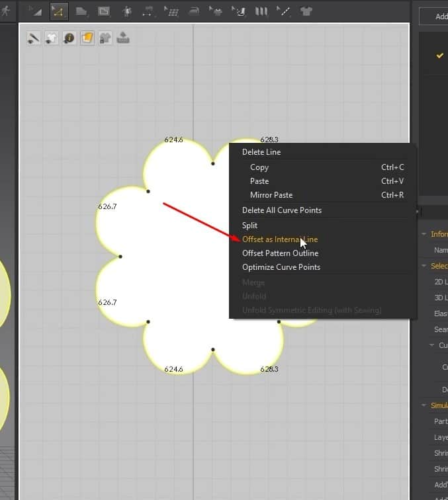Choose Paste in the context menu

point(259,181)
